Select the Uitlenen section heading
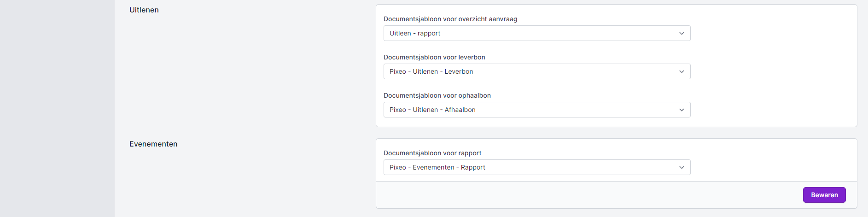Screen dimensions: 868x217 pyautogui.click(x=144, y=10)
